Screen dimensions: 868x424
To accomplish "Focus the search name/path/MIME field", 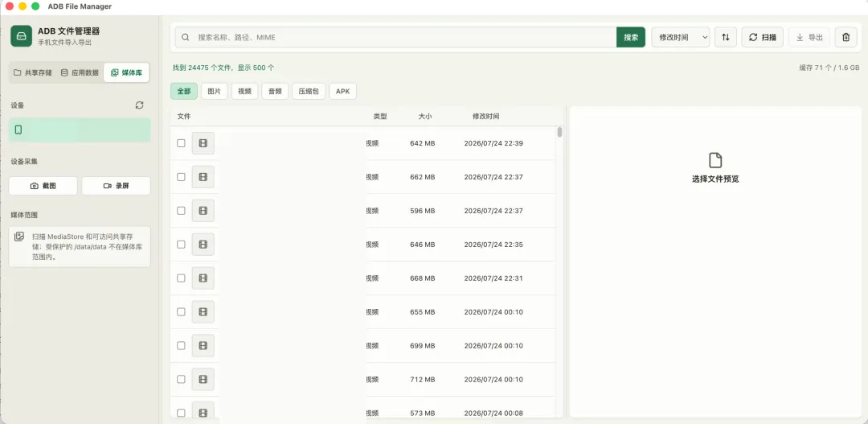I will 395,37.
